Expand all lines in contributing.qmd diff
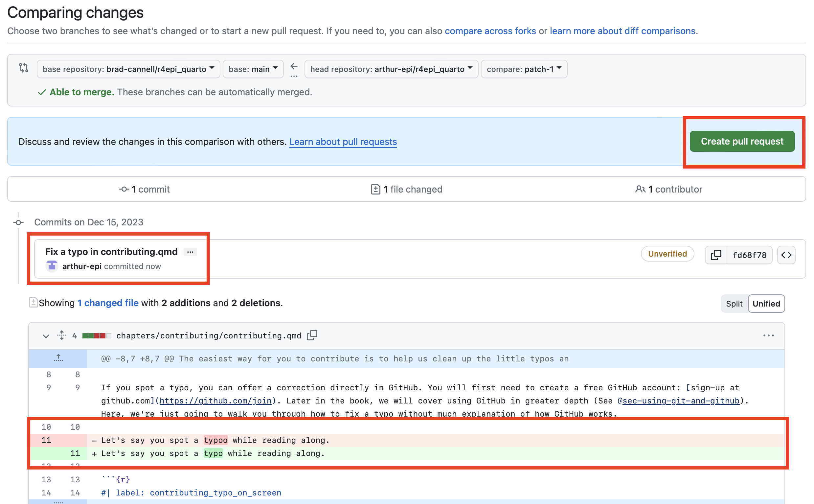The height and width of the screenshot is (504, 814). 62,335
